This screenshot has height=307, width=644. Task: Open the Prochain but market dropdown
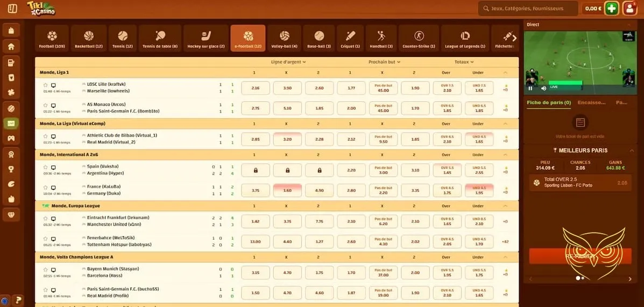[x=385, y=62]
